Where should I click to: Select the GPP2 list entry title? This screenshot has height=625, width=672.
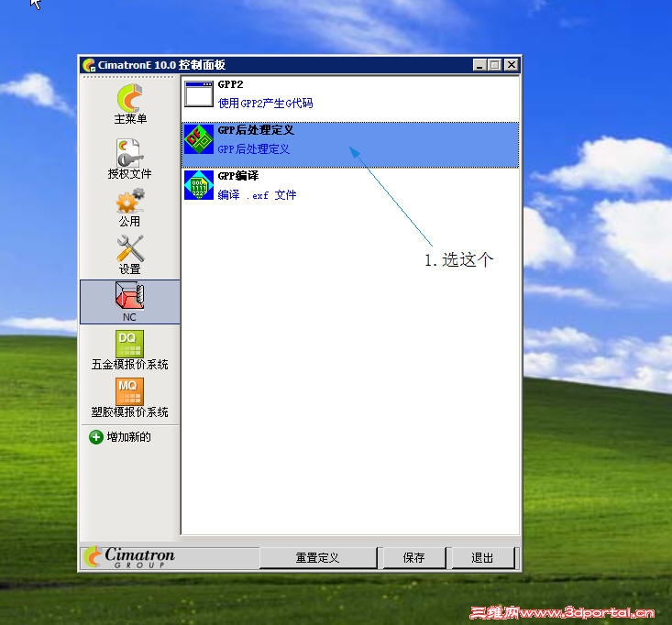click(x=231, y=84)
